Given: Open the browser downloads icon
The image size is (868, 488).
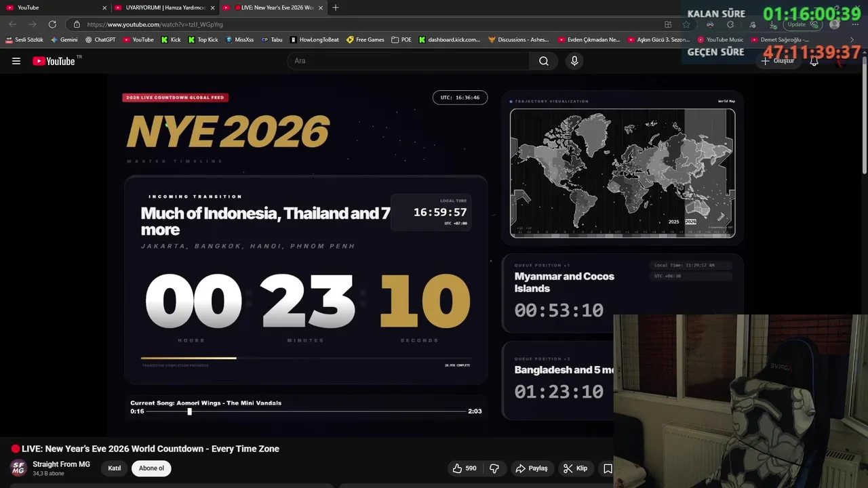Looking at the screenshot, I should [774, 24].
